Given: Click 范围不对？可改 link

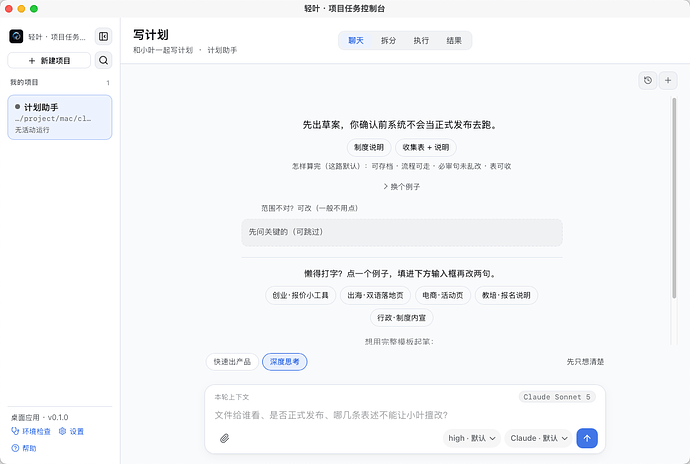Looking at the screenshot, I should click(309, 208).
